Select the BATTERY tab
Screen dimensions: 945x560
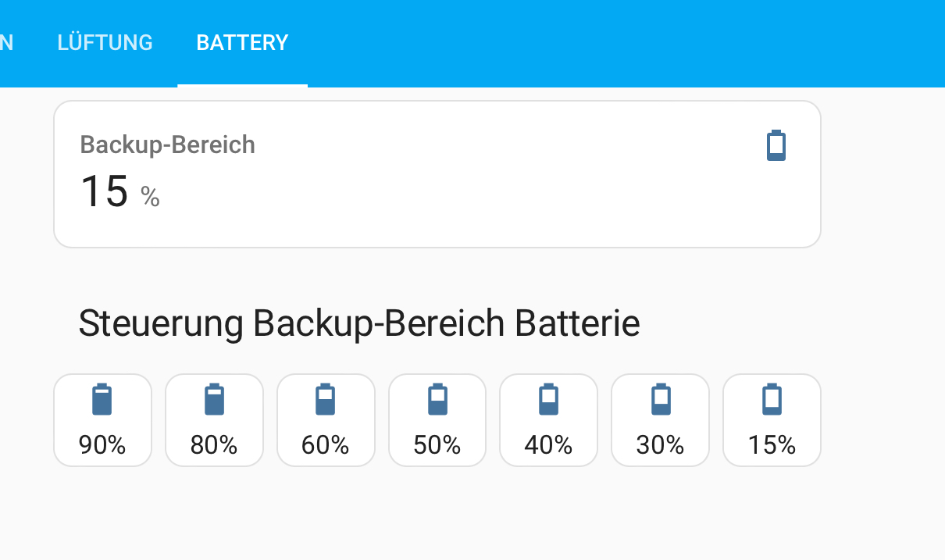pyautogui.click(x=242, y=42)
